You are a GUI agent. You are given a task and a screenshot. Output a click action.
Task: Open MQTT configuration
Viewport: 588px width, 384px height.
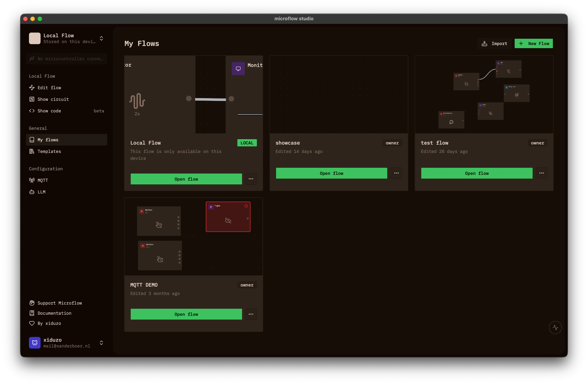[66, 180]
